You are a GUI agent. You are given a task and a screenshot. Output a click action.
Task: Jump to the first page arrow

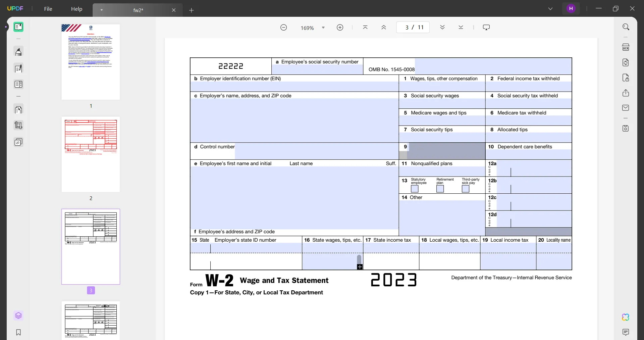365,28
